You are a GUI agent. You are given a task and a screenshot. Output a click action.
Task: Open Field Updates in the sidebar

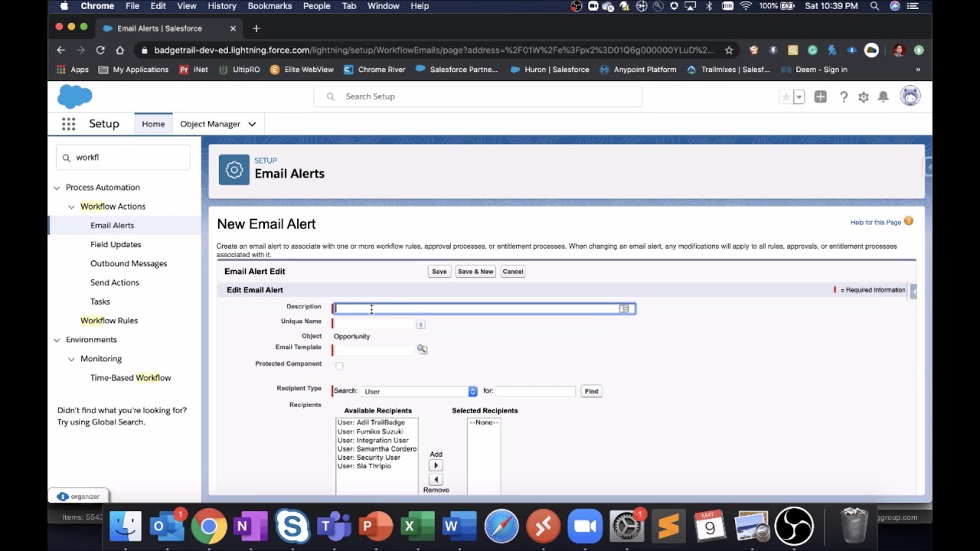pos(116,244)
